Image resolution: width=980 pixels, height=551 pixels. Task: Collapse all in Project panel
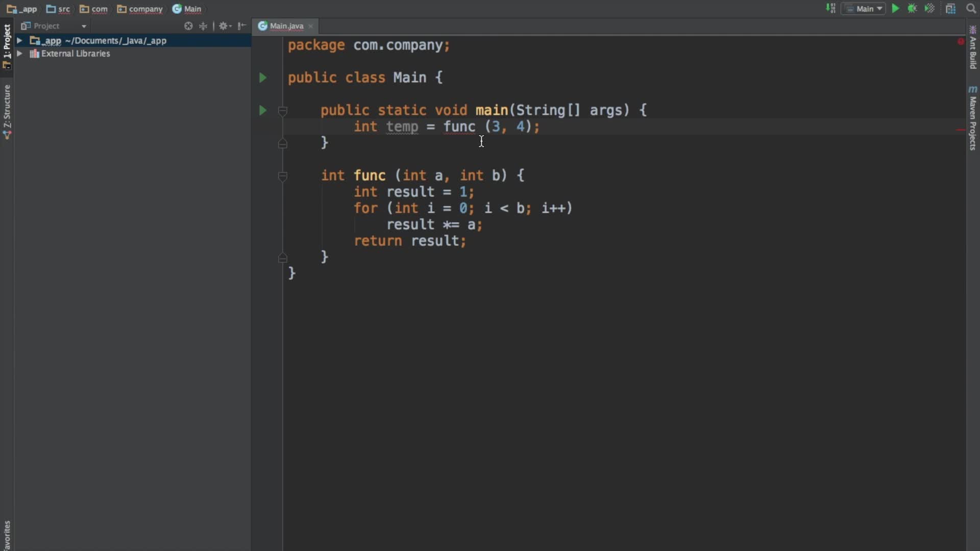[203, 26]
